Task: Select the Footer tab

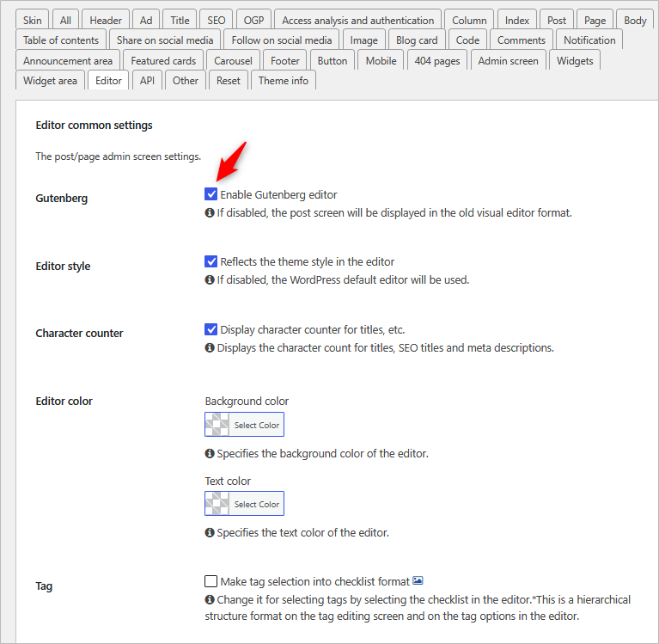Action: pos(285,61)
